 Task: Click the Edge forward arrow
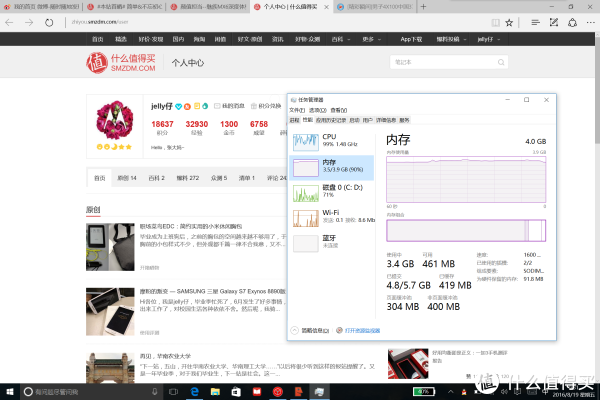click(29, 23)
